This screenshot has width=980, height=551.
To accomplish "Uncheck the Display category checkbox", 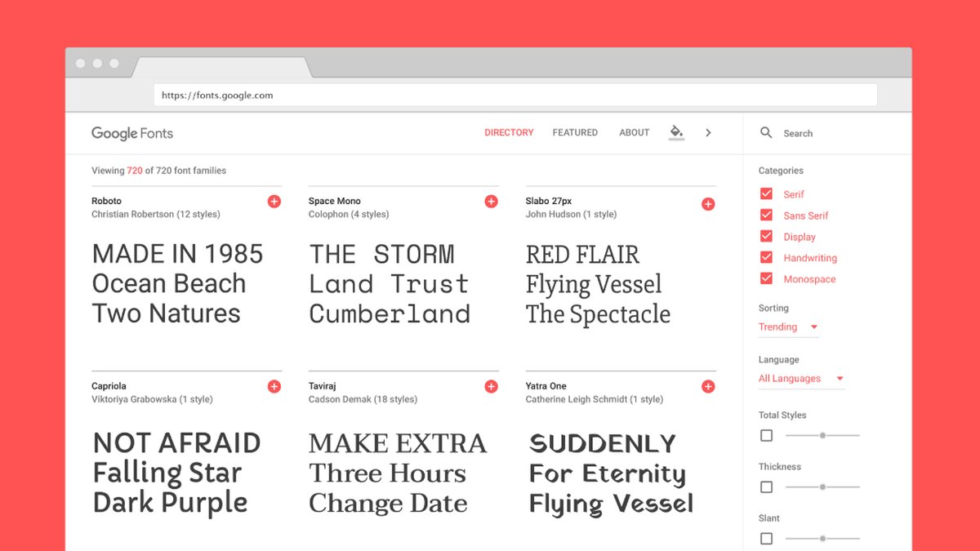I will pos(766,237).
